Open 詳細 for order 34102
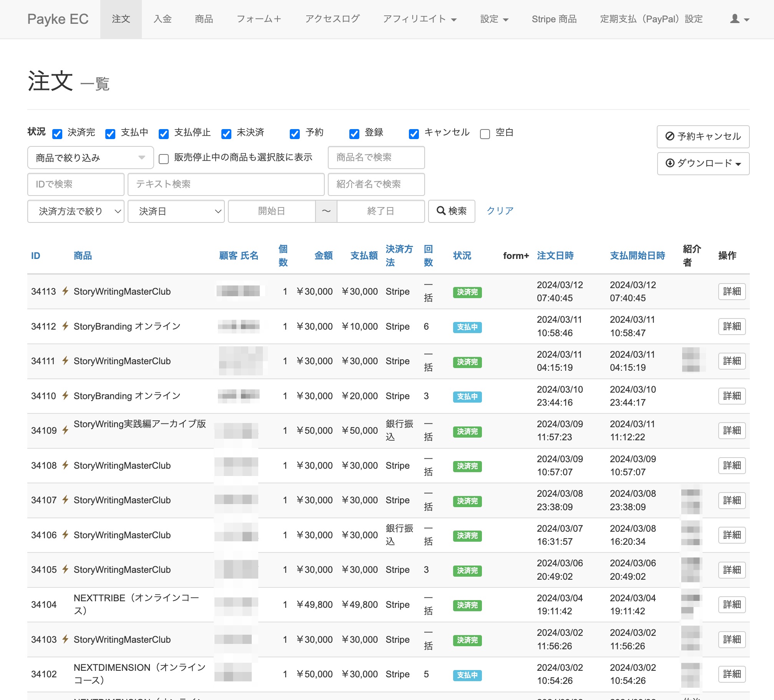This screenshot has width=774, height=700. point(732,674)
